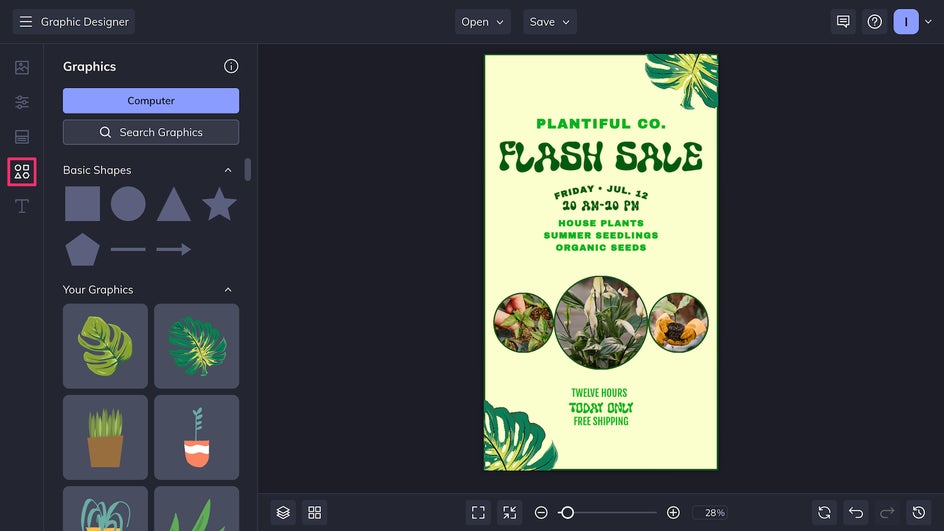This screenshot has height=531, width=944.
Task: Select the bottom-left monstera leaf on canvas
Action: pyautogui.click(x=519, y=436)
